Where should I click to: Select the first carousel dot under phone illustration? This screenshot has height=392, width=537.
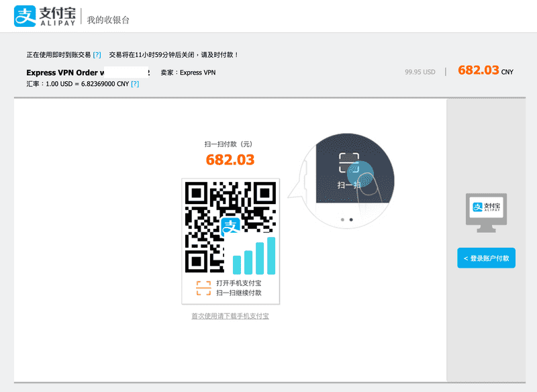point(342,219)
